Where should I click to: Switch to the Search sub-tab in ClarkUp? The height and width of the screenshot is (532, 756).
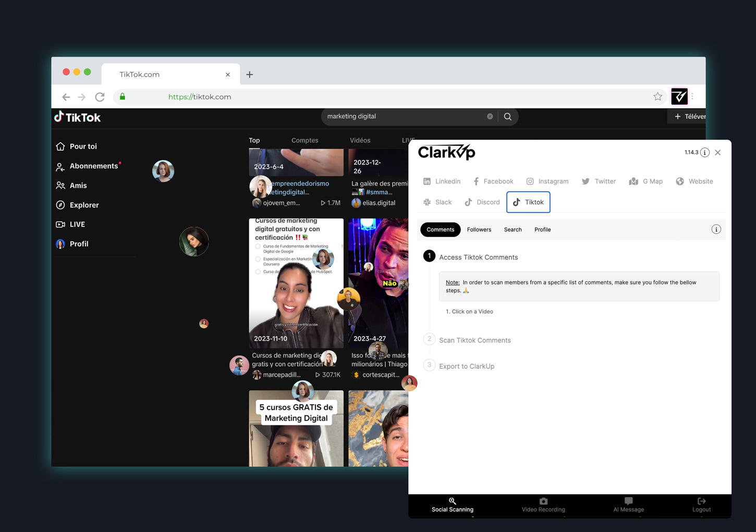coord(513,229)
